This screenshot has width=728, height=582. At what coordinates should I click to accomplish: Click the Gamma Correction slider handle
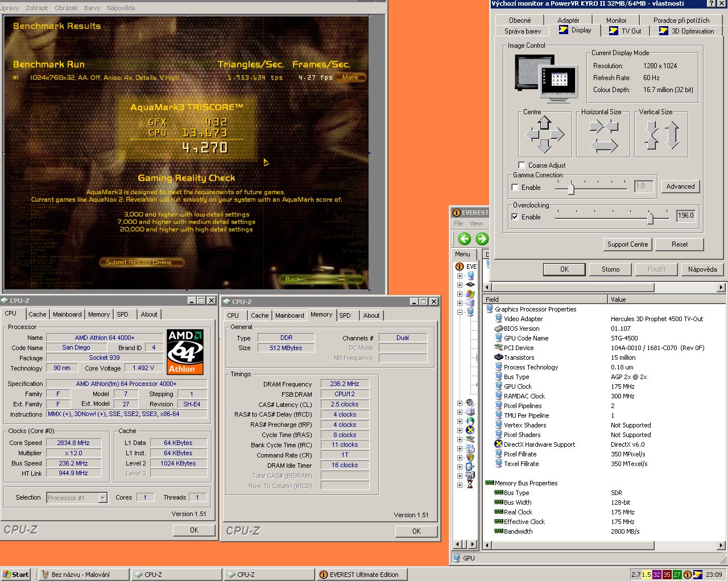tap(571, 188)
